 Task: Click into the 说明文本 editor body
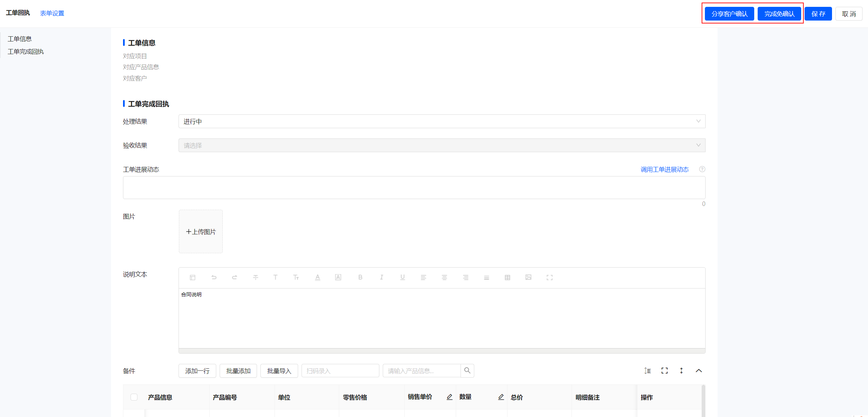pyautogui.click(x=442, y=318)
